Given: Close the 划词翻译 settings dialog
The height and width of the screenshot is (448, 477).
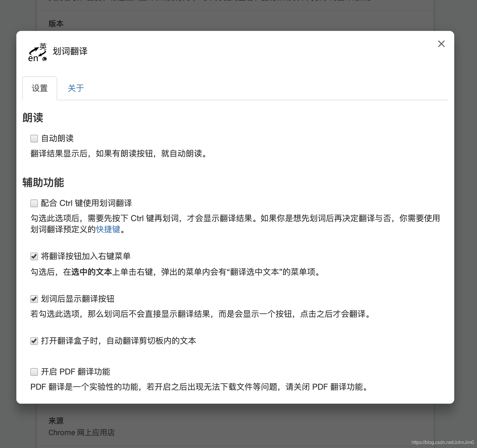Looking at the screenshot, I should (441, 44).
